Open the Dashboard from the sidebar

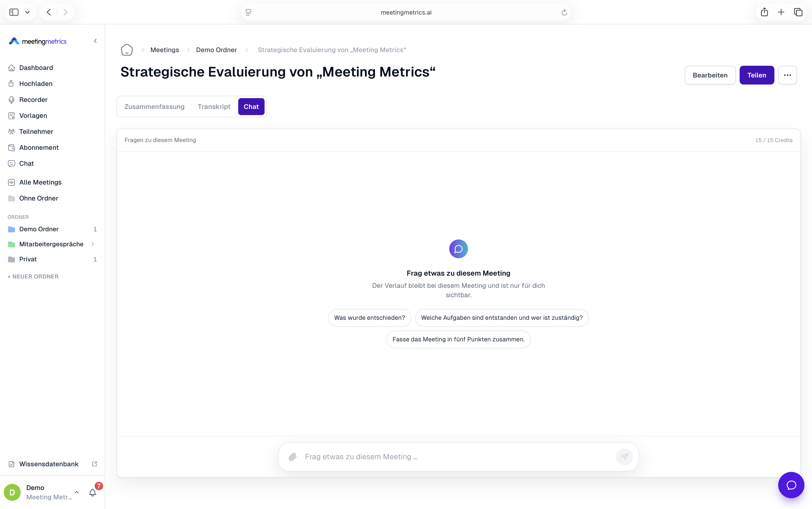pos(52,68)
